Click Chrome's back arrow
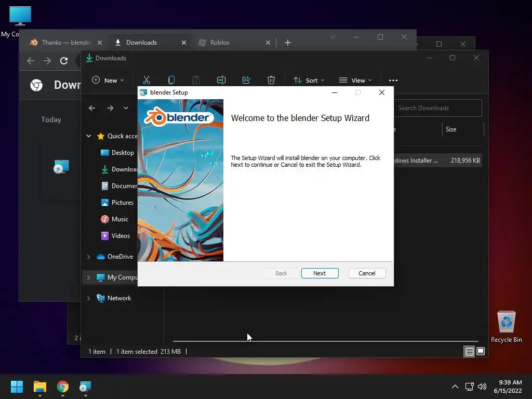Screen dimensions: 532x399 coord(31,61)
